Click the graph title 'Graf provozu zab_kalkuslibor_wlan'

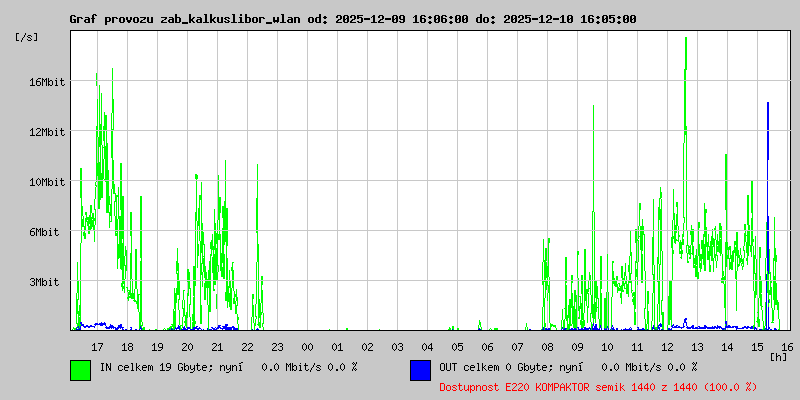(186, 19)
